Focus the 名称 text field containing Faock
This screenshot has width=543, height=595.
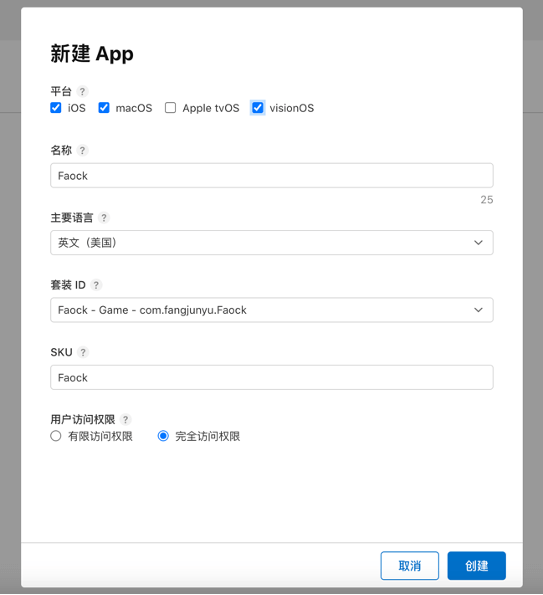(272, 175)
